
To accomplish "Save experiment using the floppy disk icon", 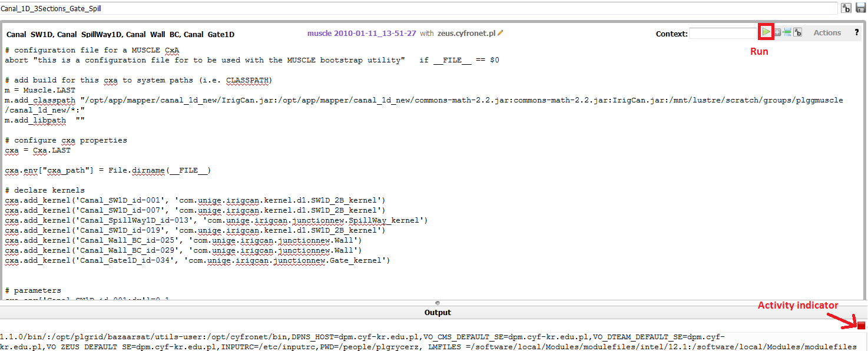I will click(x=860, y=8).
